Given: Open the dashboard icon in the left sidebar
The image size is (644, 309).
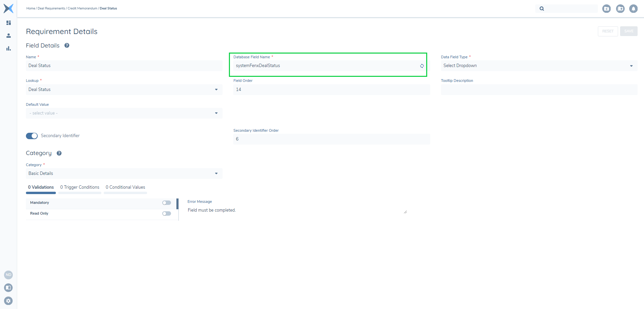Looking at the screenshot, I should point(9,23).
